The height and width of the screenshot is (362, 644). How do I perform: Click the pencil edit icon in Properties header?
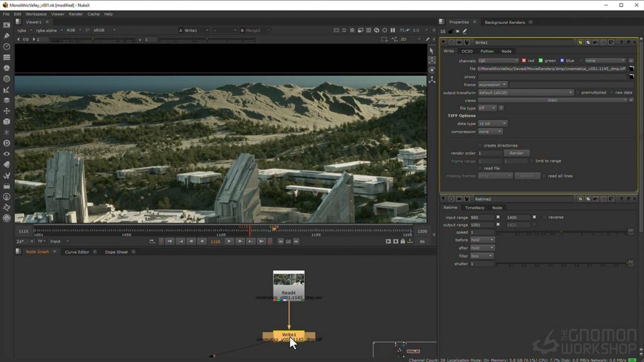(x=465, y=31)
